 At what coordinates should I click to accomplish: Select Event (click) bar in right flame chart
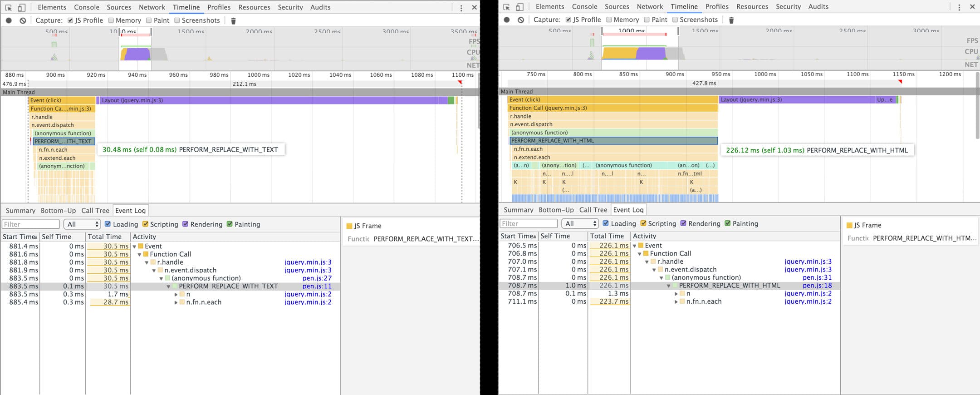click(612, 99)
